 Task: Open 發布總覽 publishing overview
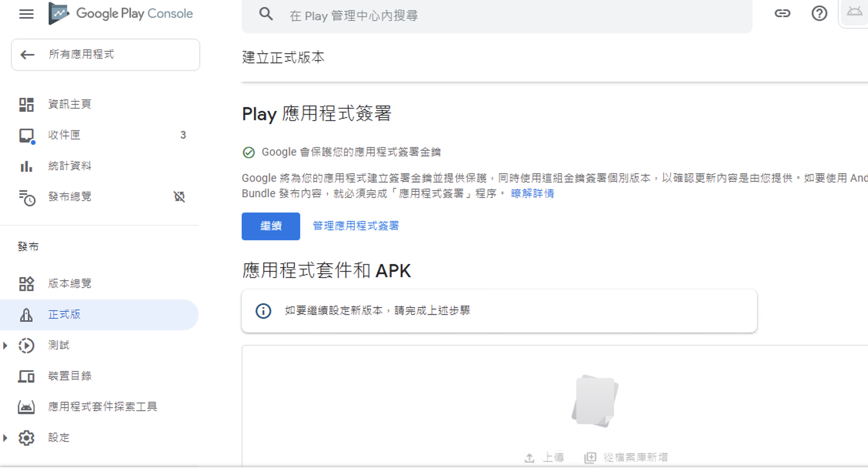tap(70, 197)
